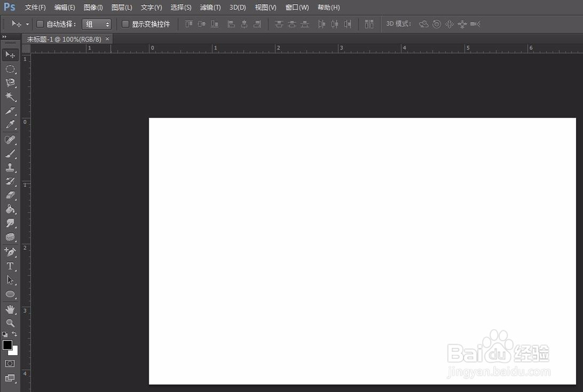
Task: Click Distribute right edges button
Action: [x=347, y=24]
